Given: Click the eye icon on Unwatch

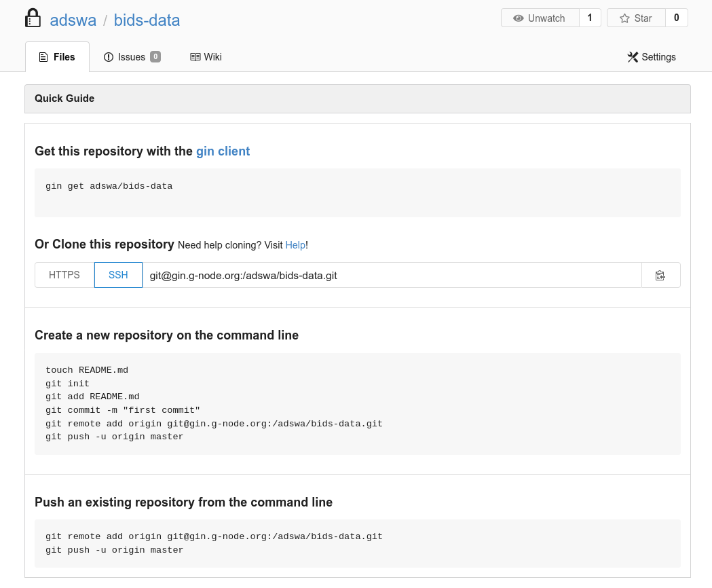Looking at the screenshot, I should (x=519, y=18).
